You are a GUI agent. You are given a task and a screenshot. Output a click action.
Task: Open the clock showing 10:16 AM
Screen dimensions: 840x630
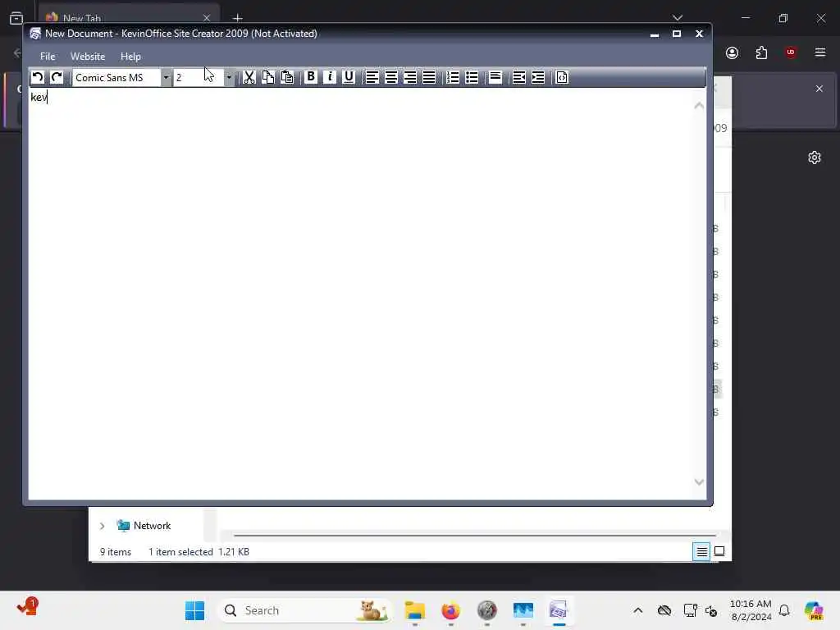point(751,610)
